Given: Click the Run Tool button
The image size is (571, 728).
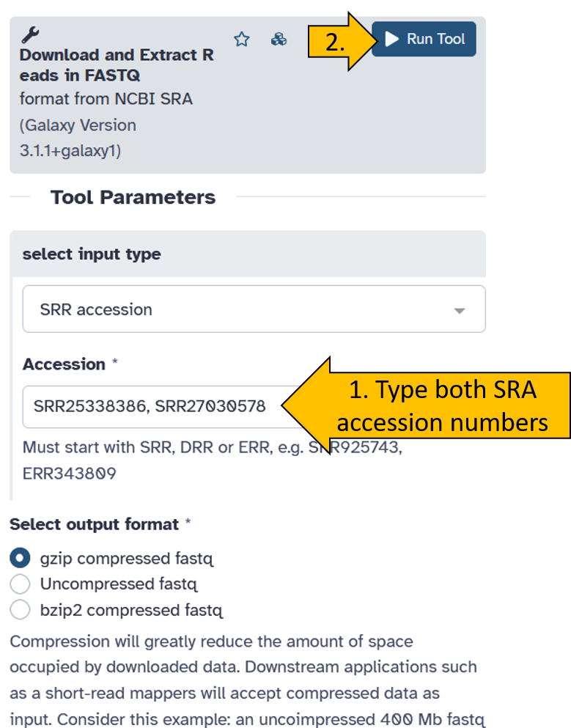Looking at the screenshot, I should [x=424, y=39].
